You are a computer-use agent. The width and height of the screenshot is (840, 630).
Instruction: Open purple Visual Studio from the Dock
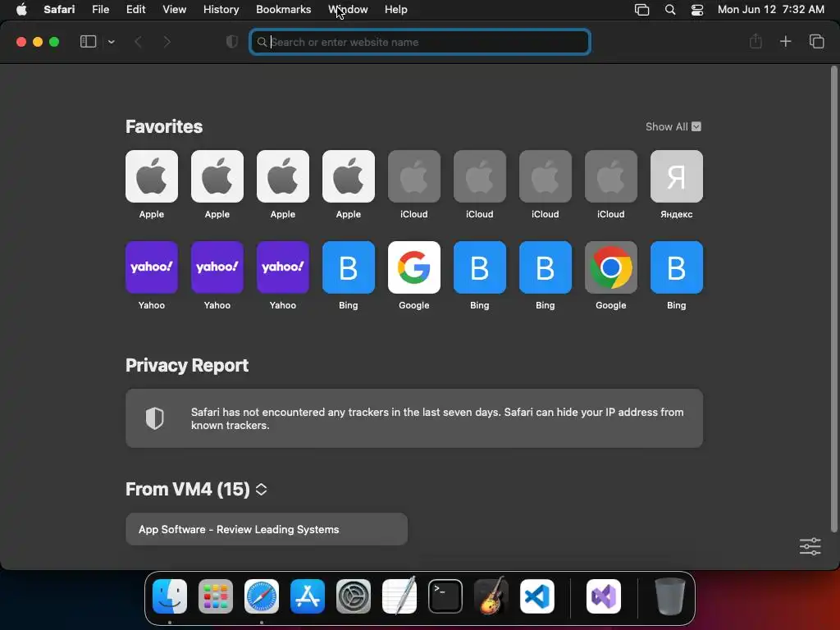[x=604, y=596]
